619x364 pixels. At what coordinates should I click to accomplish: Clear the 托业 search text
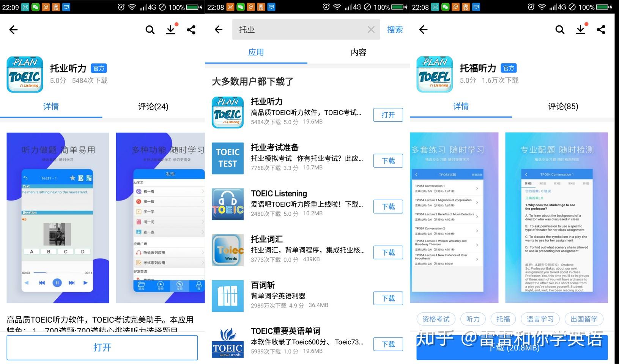point(371,30)
